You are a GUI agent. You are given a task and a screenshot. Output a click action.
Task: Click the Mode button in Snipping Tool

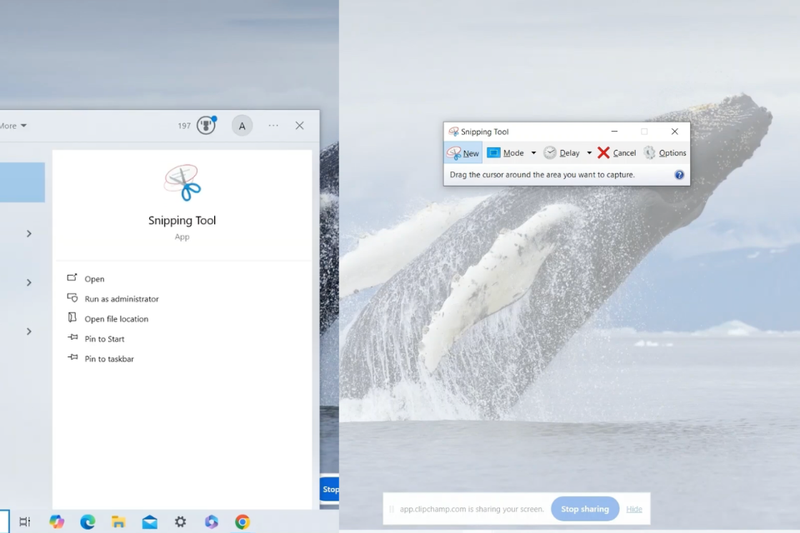506,153
